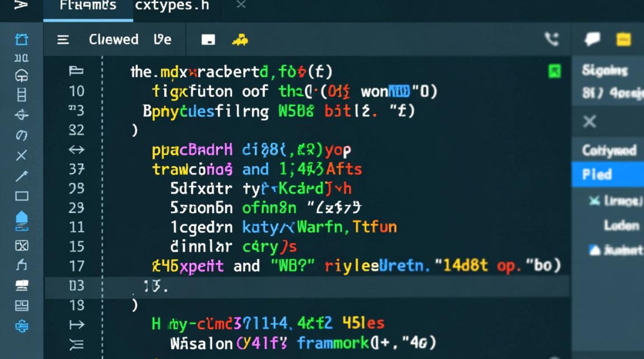Click the triangle icon in the last right-panel row
Screen dimensions: 644x359
point(594,249)
